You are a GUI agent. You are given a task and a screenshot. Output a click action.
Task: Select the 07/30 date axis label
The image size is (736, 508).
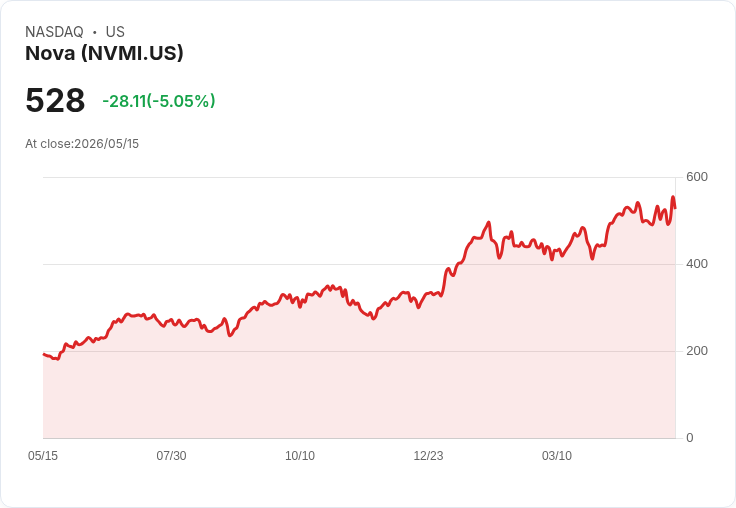coord(171,455)
